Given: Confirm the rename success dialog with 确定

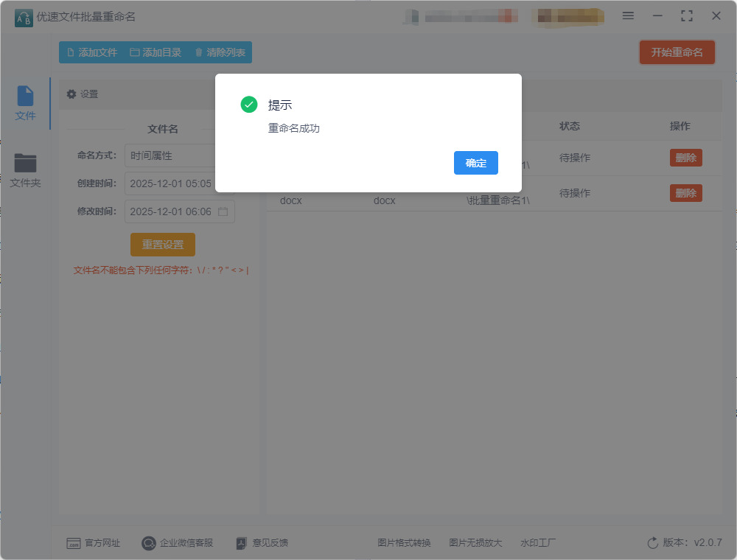Looking at the screenshot, I should pyautogui.click(x=475, y=163).
